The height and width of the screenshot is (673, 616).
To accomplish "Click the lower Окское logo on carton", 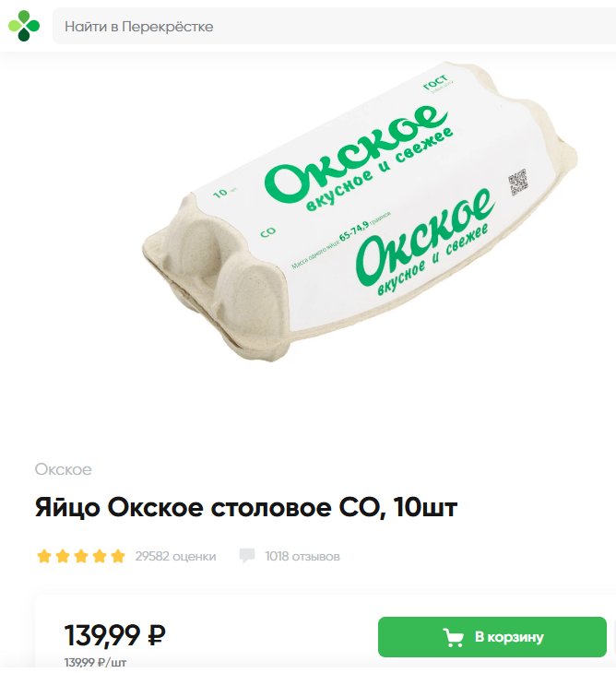I will click(x=423, y=242).
